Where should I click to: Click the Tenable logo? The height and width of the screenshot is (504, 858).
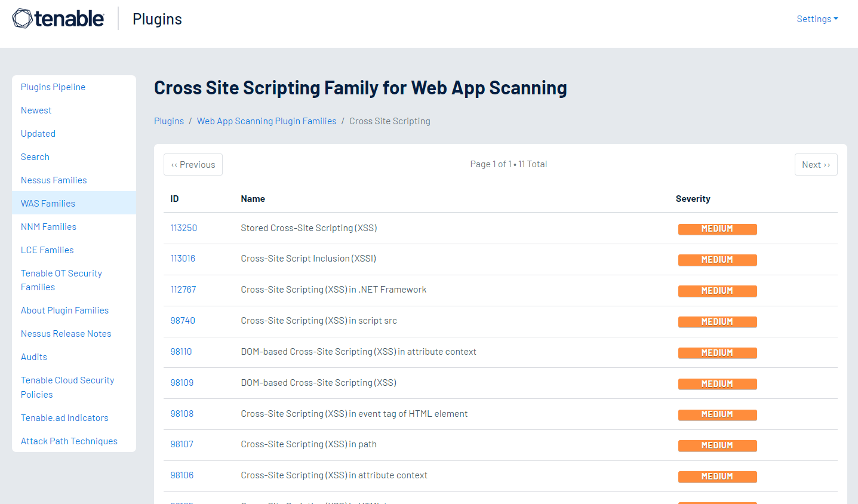[57, 18]
